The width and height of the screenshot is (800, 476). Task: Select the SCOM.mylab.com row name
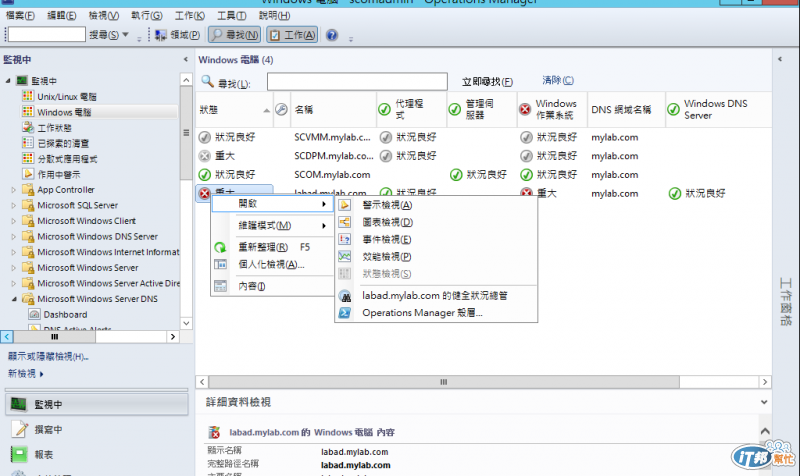click(332, 174)
